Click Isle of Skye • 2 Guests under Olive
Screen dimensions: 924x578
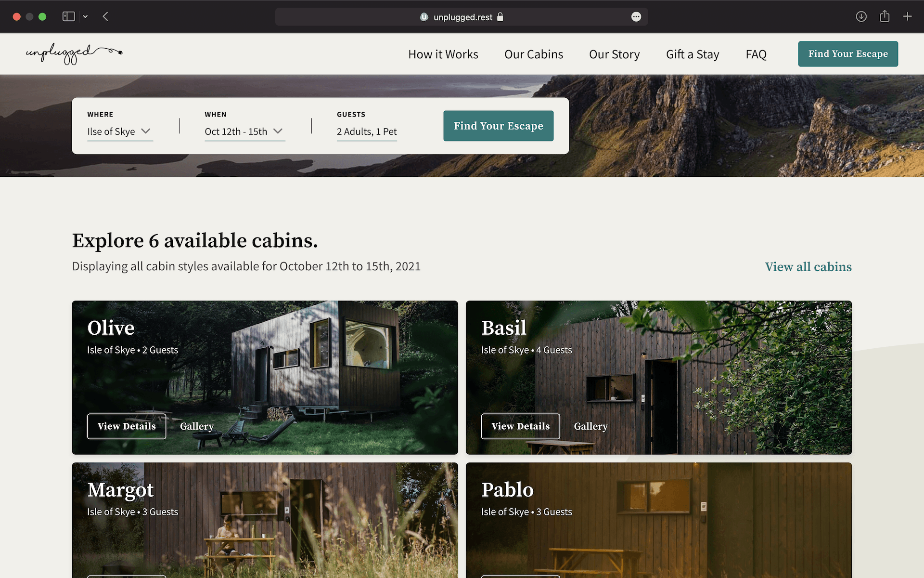point(132,350)
